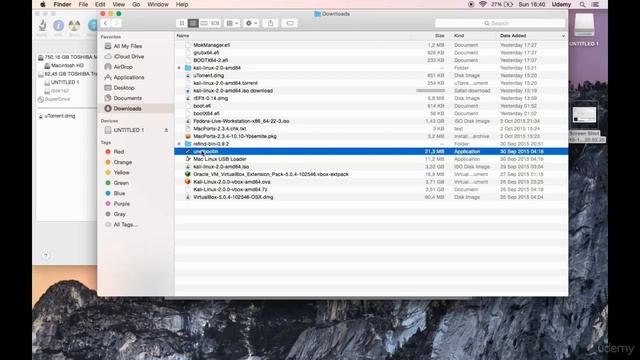
Task: Show All Tags in sidebar
Action: coord(125,224)
